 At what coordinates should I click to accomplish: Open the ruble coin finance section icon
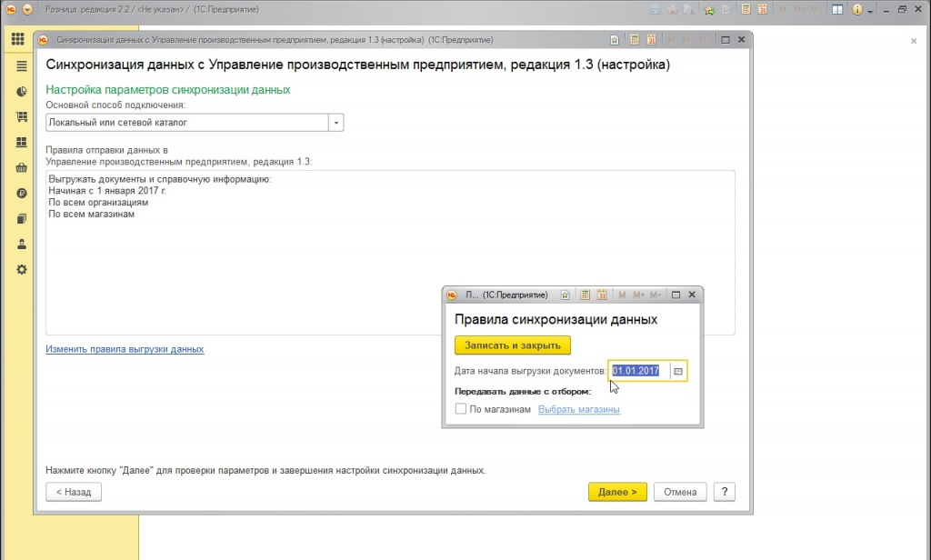22,194
